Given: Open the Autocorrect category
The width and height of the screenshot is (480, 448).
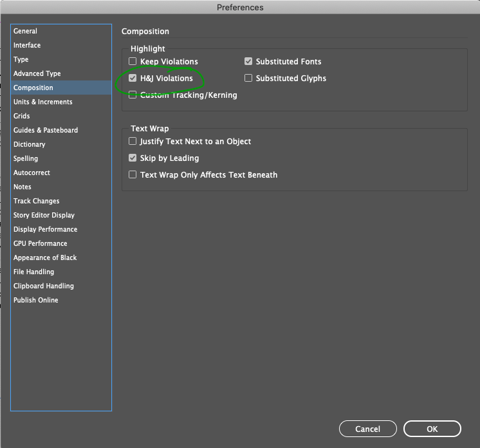Looking at the screenshot, I should pyautogui.click(x=61, y=173).
